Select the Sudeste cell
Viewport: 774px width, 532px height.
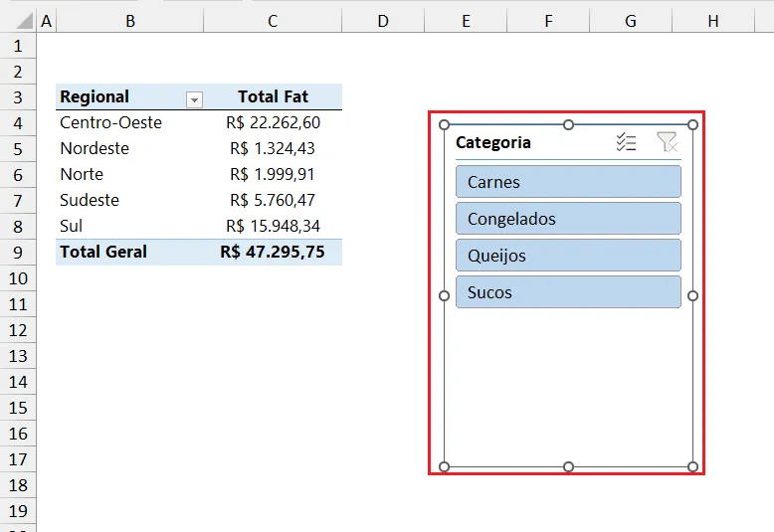(x=129, y=200)
